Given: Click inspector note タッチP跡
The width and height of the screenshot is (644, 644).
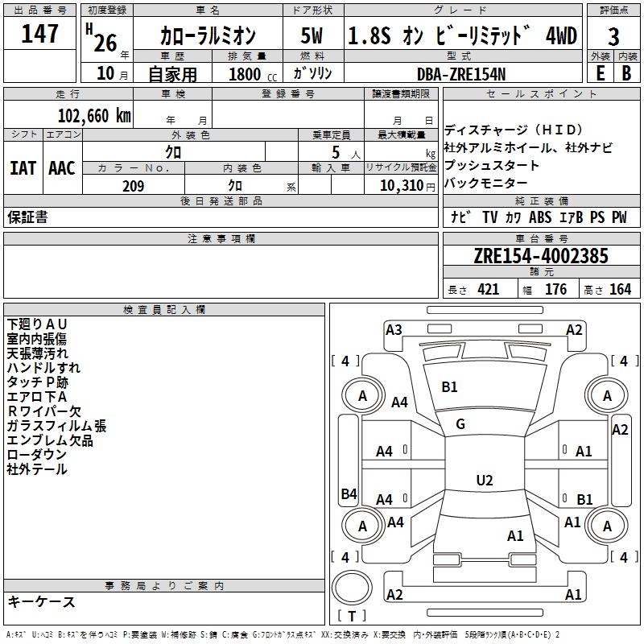Looking at the screenshot, I should pos(37,382).
